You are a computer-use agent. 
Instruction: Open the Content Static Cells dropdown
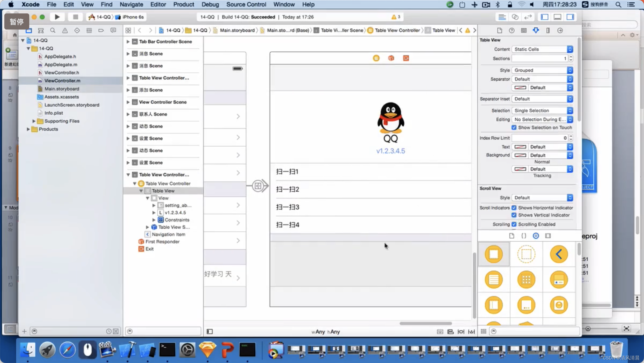[542, 49]
